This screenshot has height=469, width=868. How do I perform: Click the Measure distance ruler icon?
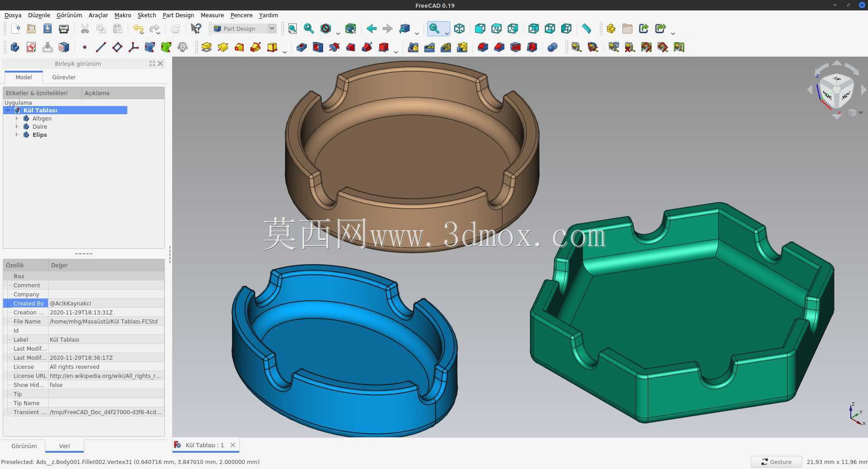pyautogui.click(x=586, y=29)
